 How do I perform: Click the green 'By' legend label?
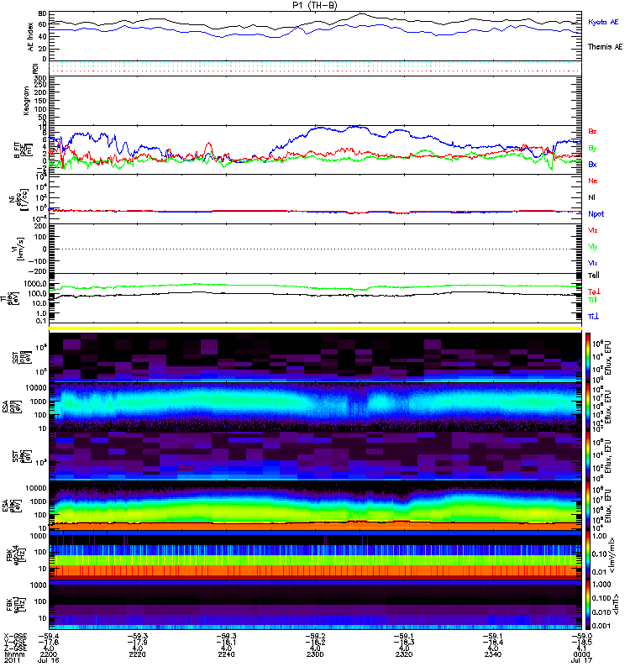click(592, 149)
